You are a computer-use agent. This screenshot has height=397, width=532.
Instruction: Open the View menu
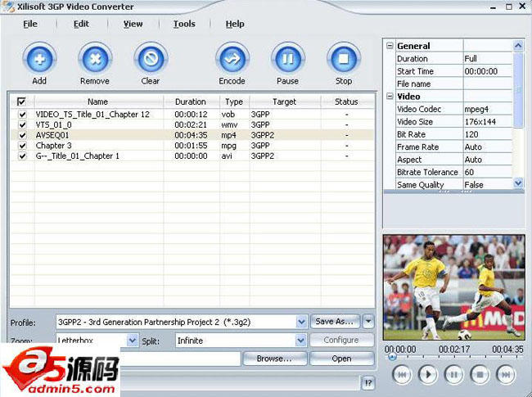tap(133, 24)
